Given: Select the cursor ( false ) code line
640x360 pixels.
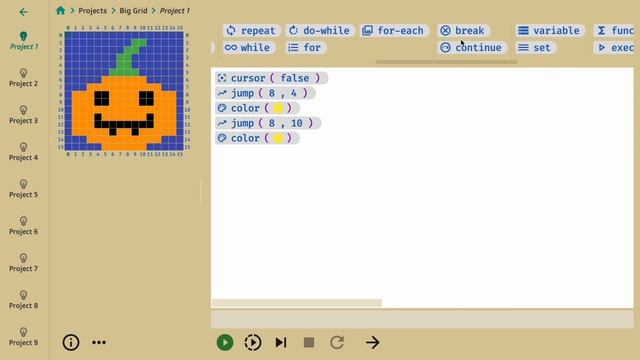Looking at the screenshot, I should click(x=271, y=78).
